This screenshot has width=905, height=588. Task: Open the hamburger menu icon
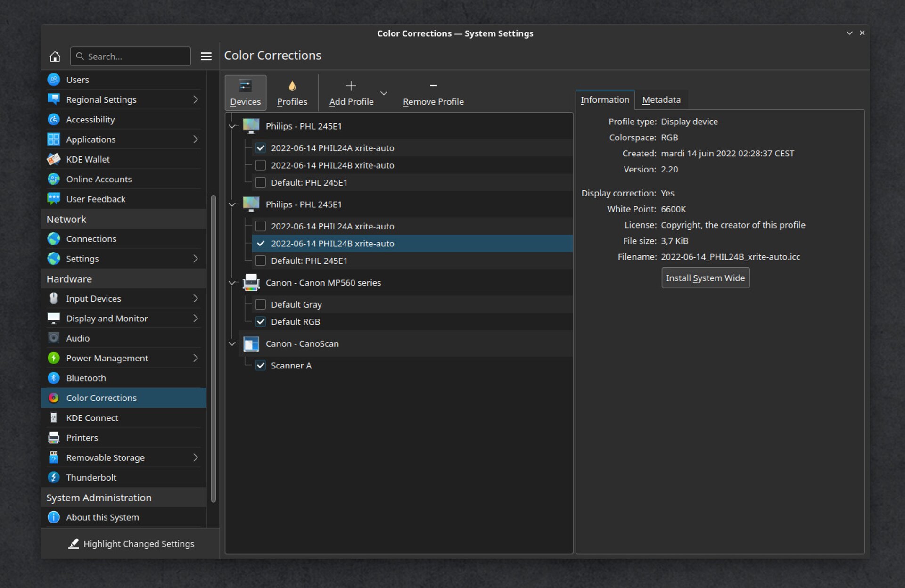[206, 57]
